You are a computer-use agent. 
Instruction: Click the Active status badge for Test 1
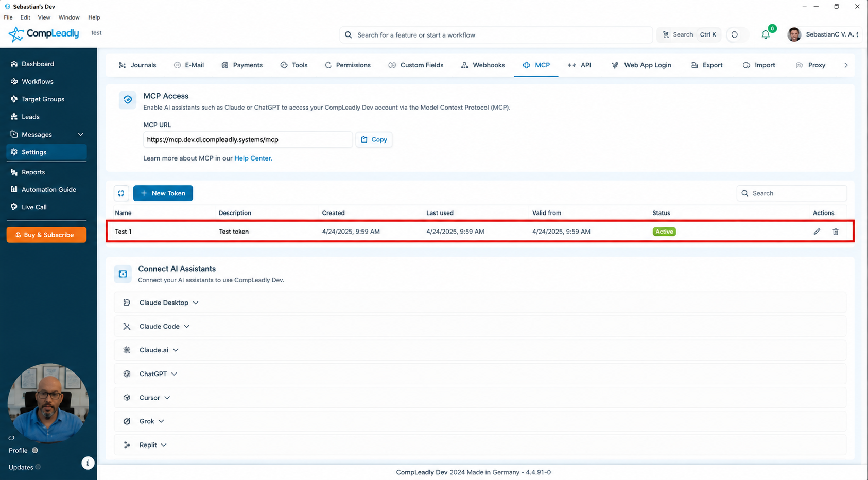tap(664, 232)
